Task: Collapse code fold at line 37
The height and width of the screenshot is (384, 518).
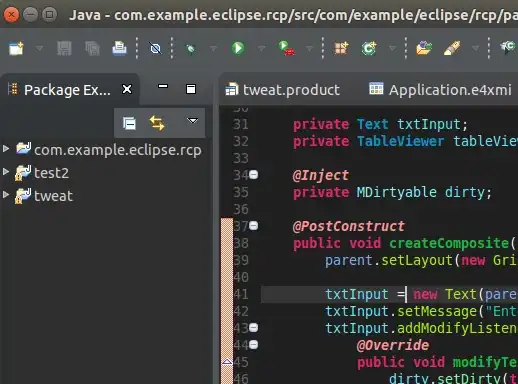Action: (x=254, y=226)
